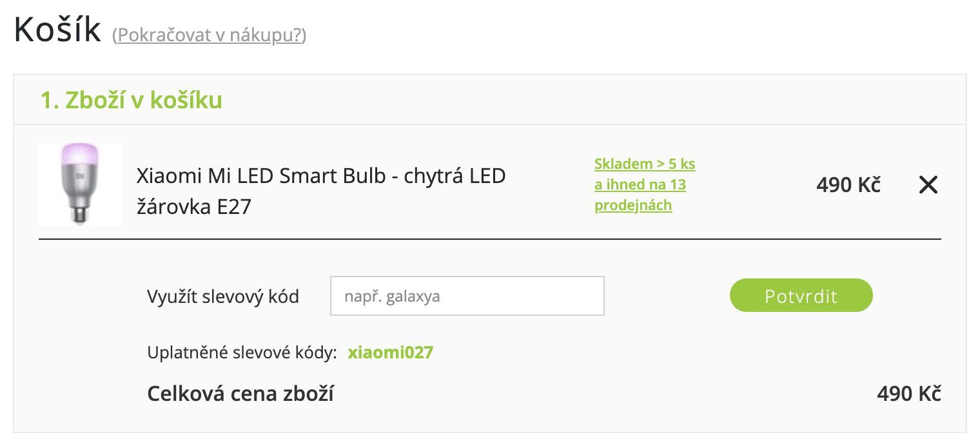
Task: Click the applied code xiaomi027
Action: [390, 353]
